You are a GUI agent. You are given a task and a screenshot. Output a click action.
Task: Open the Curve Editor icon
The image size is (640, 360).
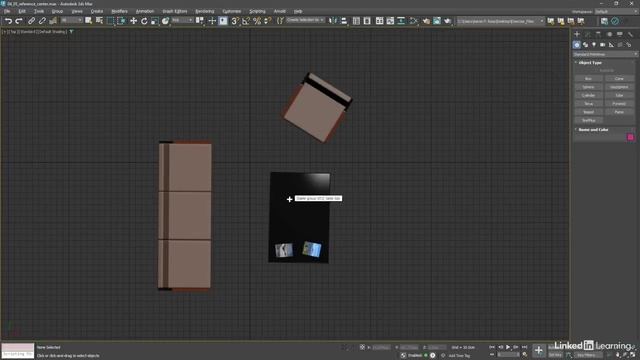(390, 21)
